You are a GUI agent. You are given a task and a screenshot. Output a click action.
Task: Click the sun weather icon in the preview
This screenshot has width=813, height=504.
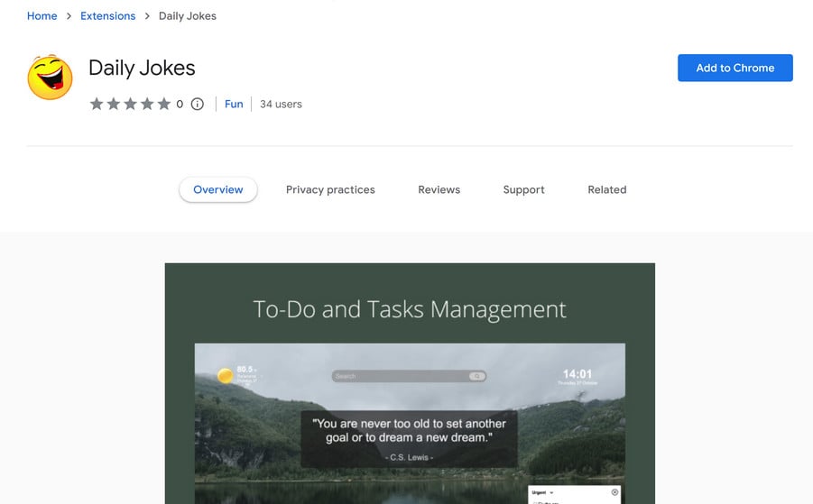coord(225,375)
